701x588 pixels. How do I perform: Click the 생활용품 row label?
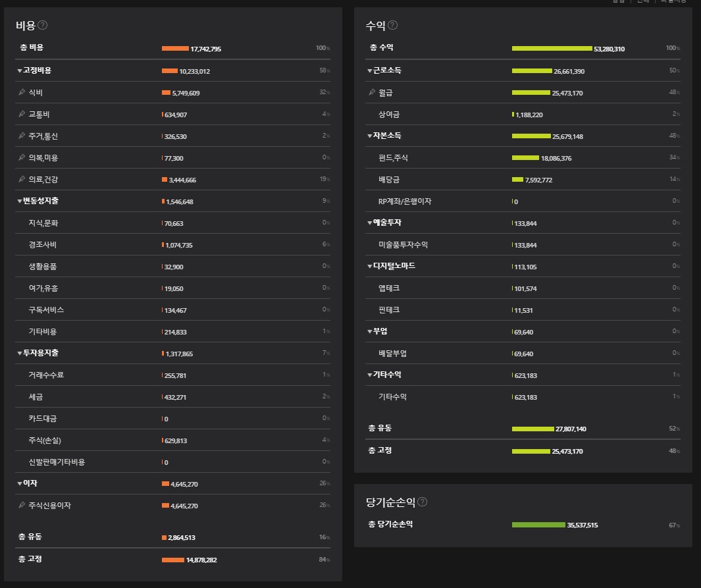43,267
